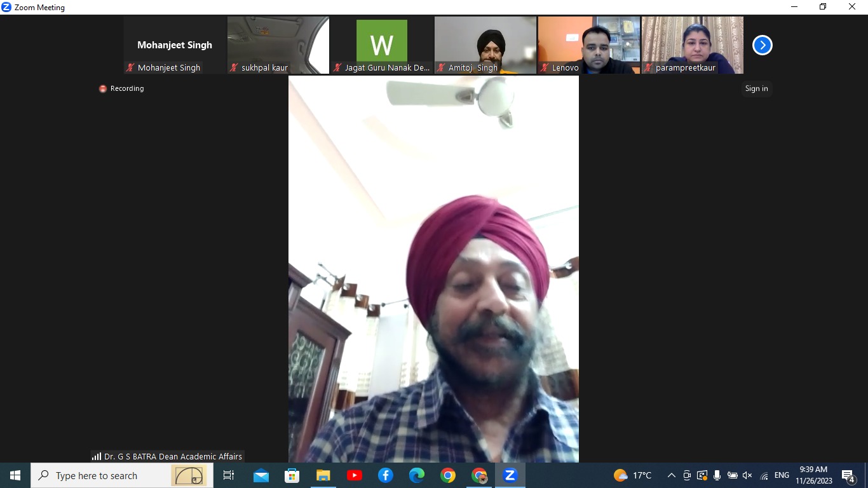Click the taskbar search box
The image size is (868, 488).
(122, 475)
